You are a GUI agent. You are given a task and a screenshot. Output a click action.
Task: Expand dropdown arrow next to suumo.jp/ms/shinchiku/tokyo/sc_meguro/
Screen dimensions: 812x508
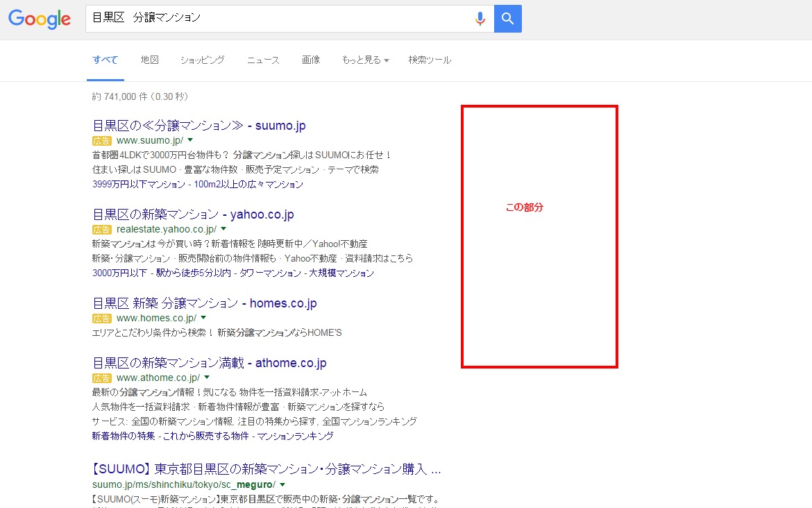[x=282, y=484]
